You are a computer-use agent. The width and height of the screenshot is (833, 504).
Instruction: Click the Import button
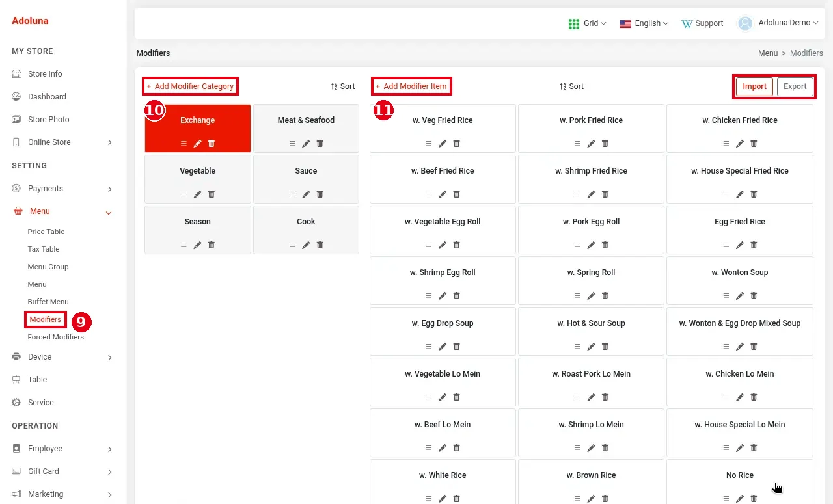pos(755,86)
